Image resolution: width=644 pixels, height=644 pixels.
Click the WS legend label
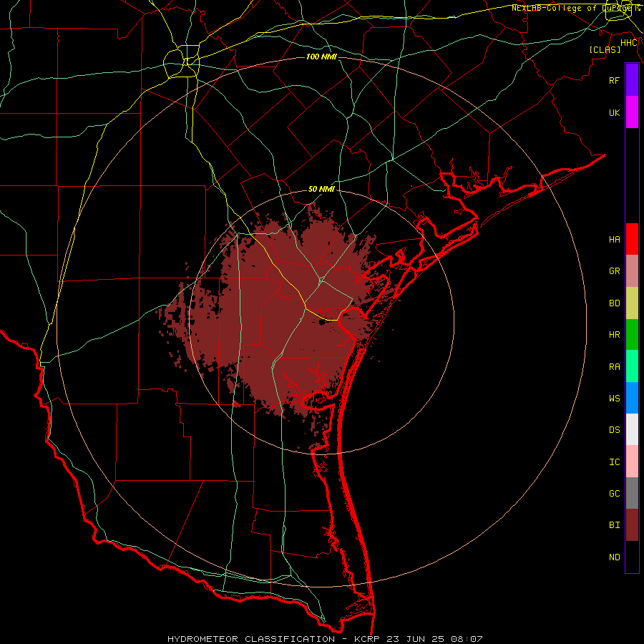(x=614, y=398)
